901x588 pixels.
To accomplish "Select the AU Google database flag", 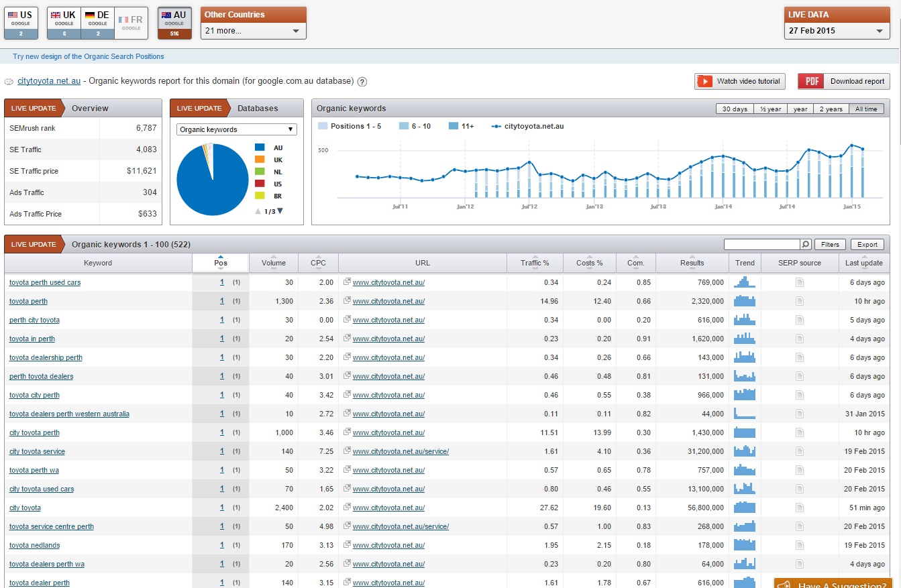I will (174, 23).
